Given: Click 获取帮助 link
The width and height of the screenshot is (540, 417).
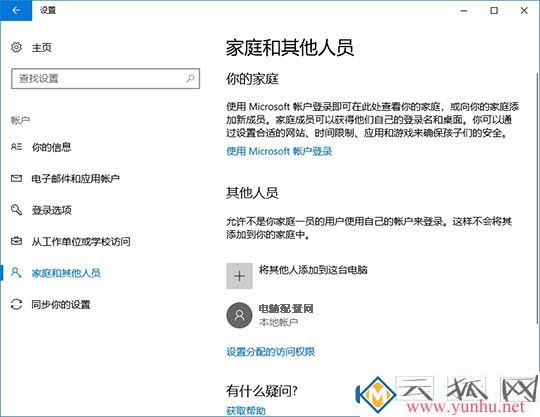Looking at the screenshot, I should click(x=246, y=410).
